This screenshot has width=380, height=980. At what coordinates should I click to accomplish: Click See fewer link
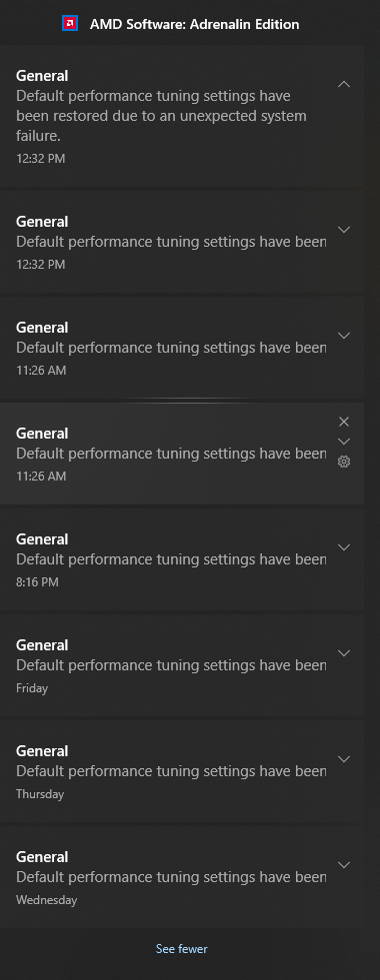(x=182, y=949)
